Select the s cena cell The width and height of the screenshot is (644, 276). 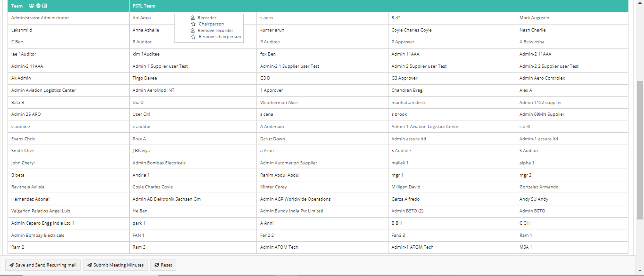[x=322, y=114]
